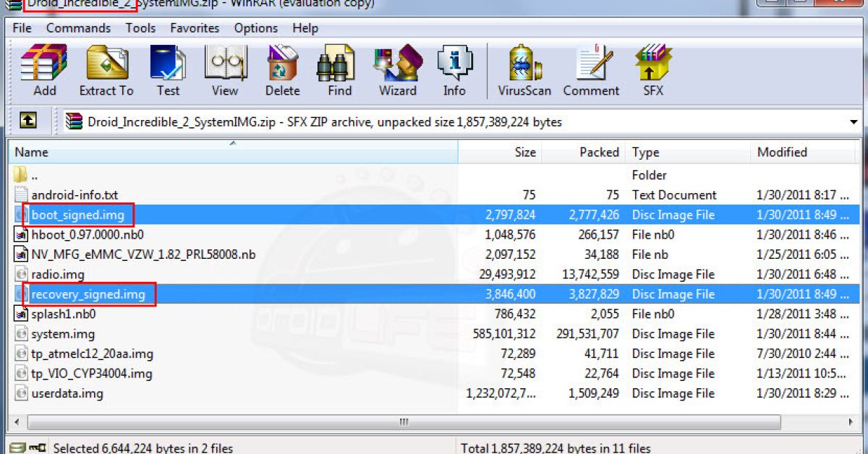Select the system.img file

click(x=63, y=334)
